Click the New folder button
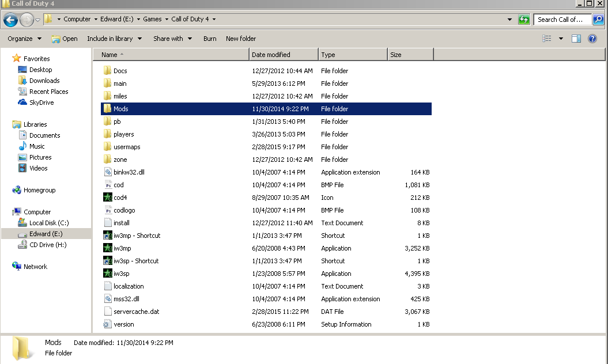This screenshot has width=608, height=364. tap(241, 39)
